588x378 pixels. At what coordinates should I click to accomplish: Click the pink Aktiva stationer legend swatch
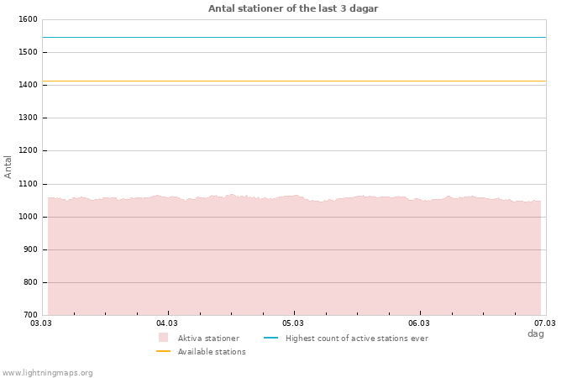(x=163, y=338)
